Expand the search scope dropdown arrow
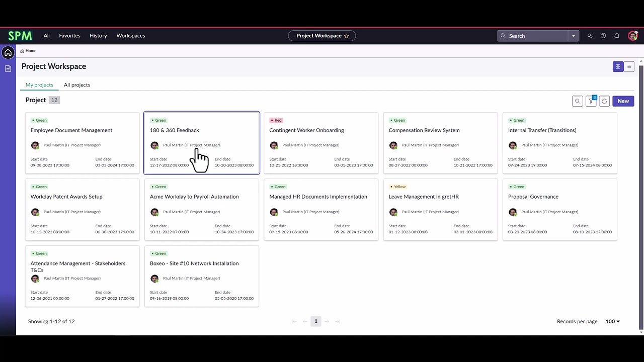This screenshot has height=362, width=644. (x=574, y=36)
